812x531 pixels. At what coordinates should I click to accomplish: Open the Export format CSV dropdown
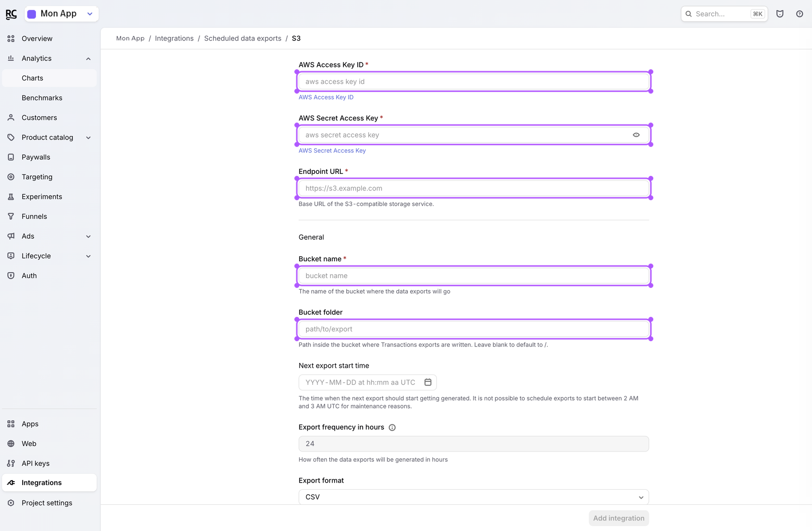point(474,497)
